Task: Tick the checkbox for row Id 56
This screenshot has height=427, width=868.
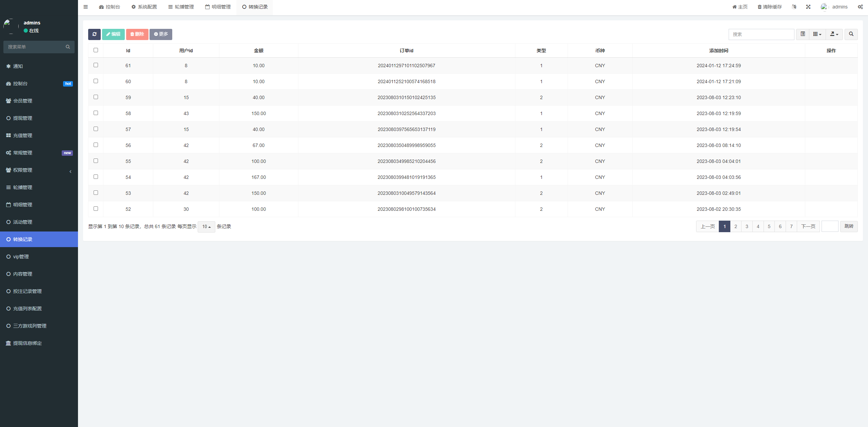Action: (96, 145)
